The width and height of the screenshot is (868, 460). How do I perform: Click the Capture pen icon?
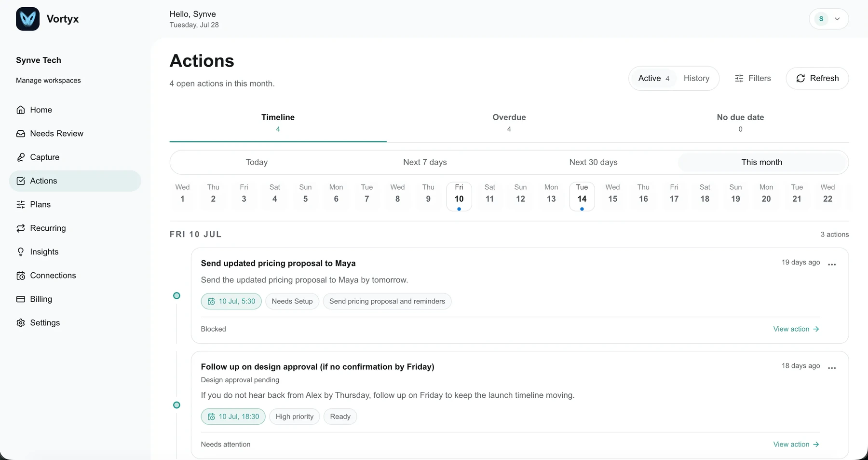pos(21,157)
